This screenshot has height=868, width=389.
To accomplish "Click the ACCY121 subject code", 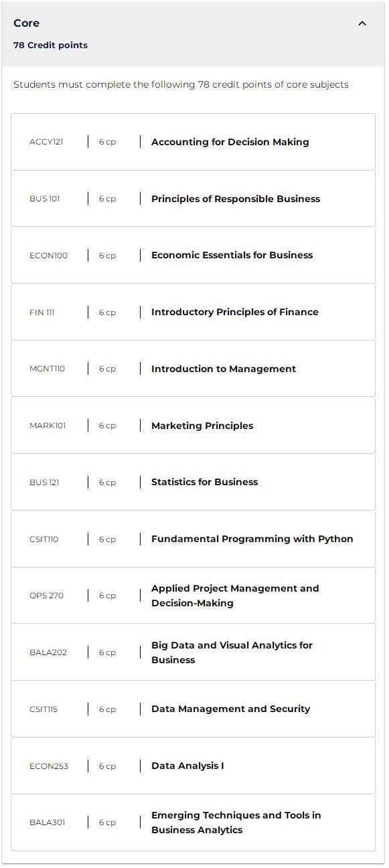I will click(46, 142).
